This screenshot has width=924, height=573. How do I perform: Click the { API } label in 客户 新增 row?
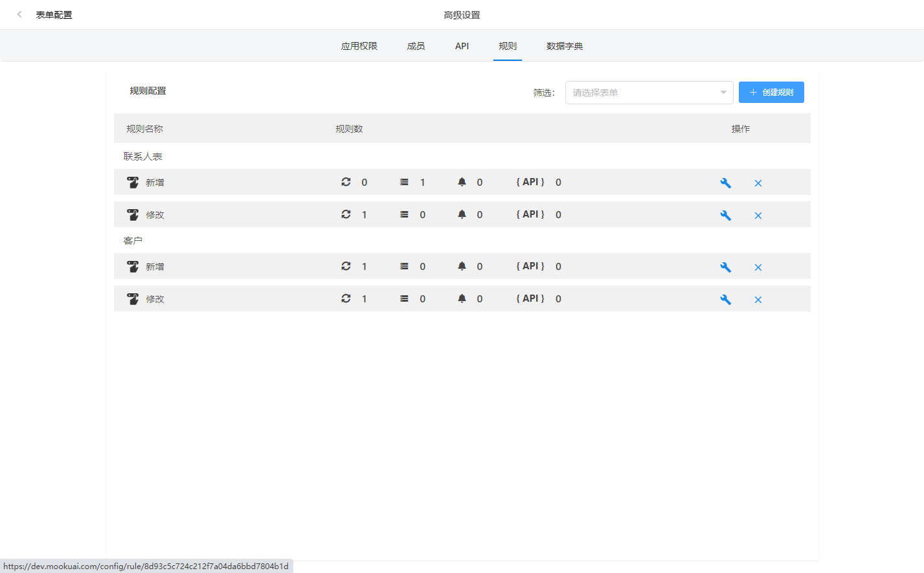point(530,266)
